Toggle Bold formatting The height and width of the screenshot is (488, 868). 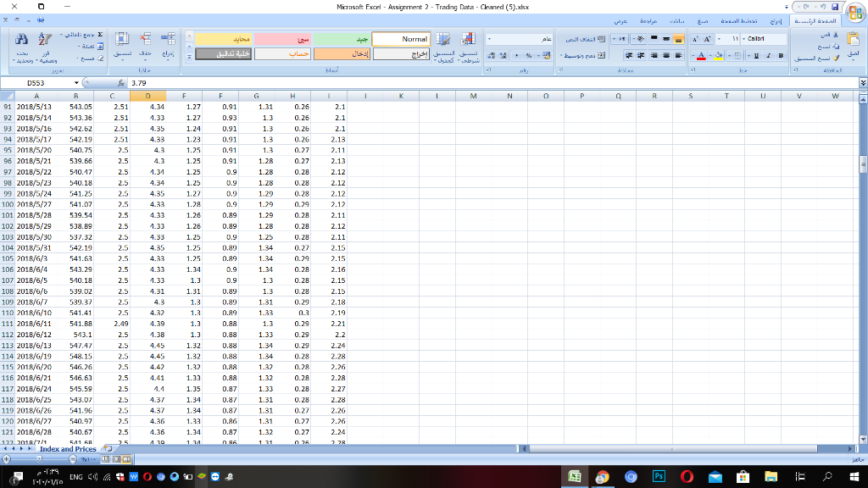[x=782, y=56]
